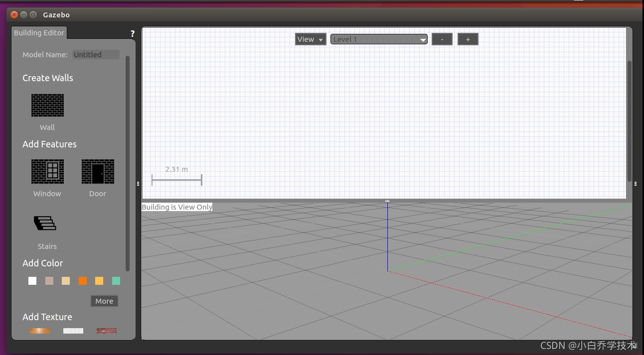The image size is (644, 355).
Task: Click the Add Features heading
Action: coord(49,144)
